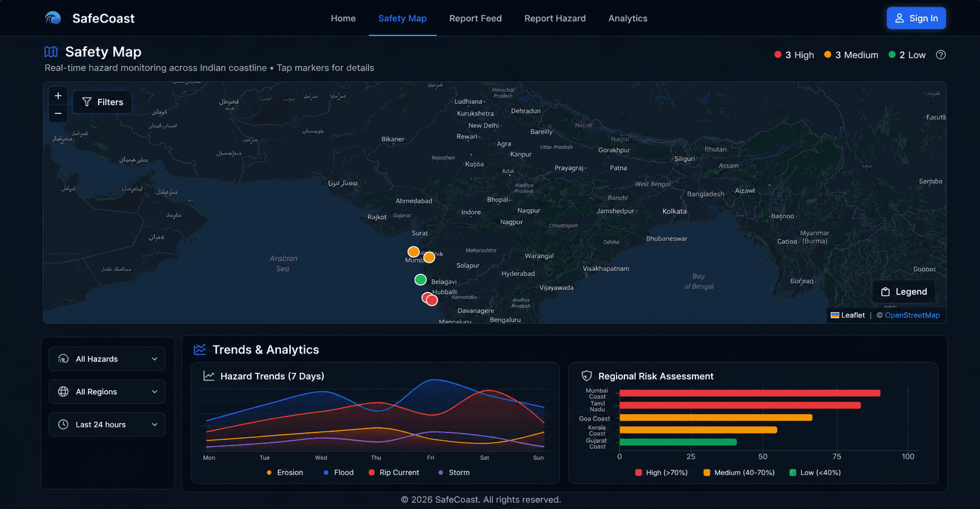Image resolution: width=980 pixels, height=509 pixels.
Task: Click the globe icon in All Regions
Action: click(x=64, y=392)
